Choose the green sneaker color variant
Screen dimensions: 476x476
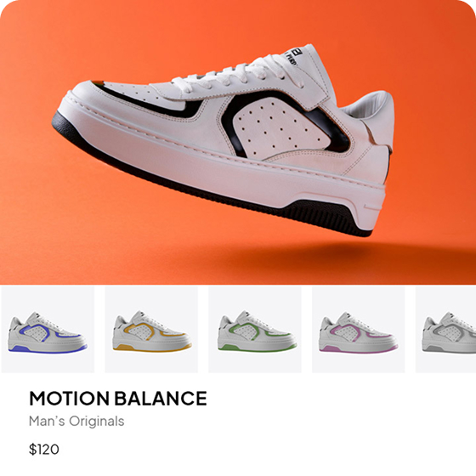pyautogui.click(x=255, y=329)
